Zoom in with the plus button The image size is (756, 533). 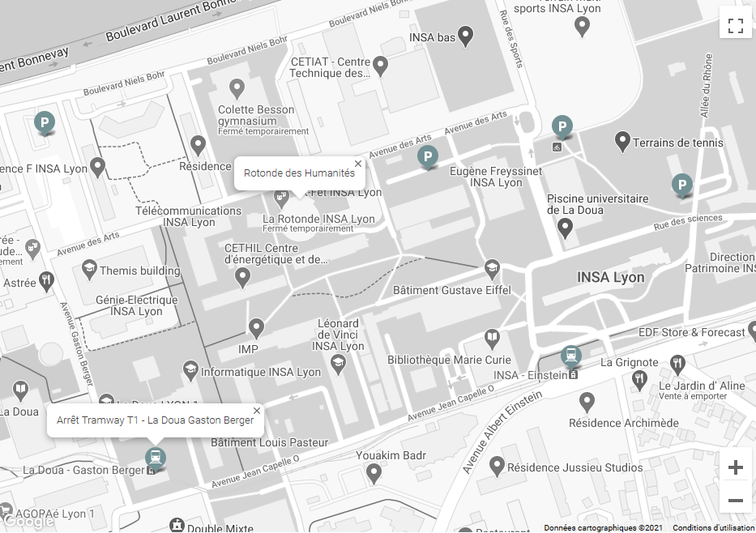pos(735,467)
